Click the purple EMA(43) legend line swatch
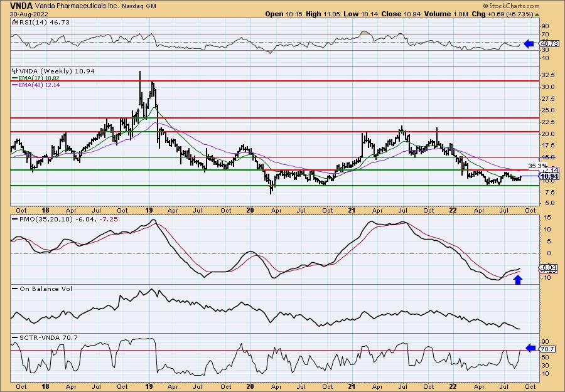565x392 pixels. (x=15, y=85)
